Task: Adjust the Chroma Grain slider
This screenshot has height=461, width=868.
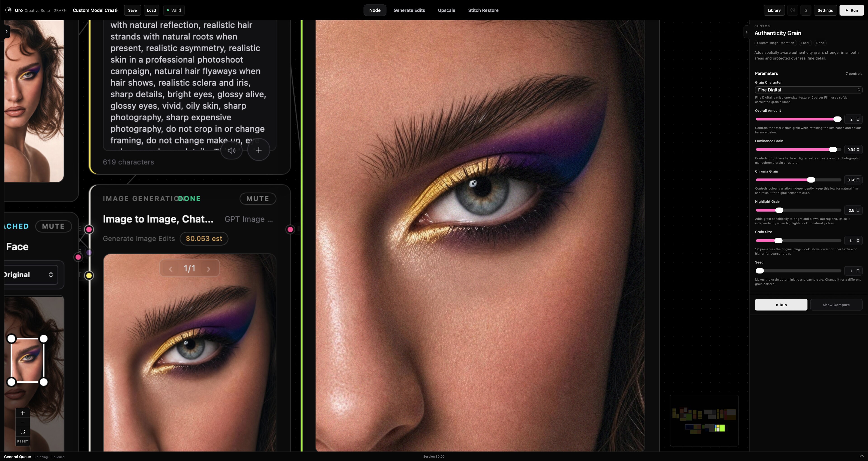Action: (798, 180)
